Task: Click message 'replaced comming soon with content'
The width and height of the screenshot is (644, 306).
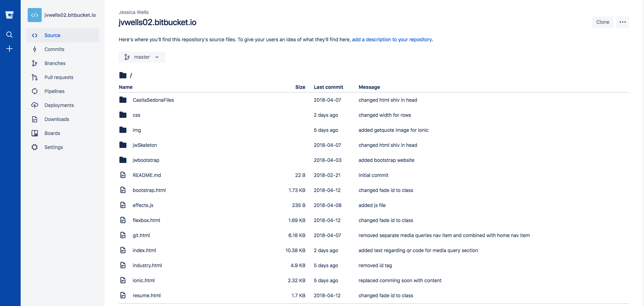Action: pyautogui.click(x=400, y=280)
